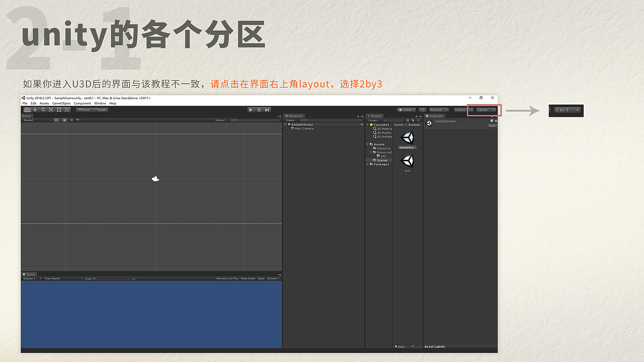Open the Layout dropdown
Viewport: 644px width, 362px height.
(486, 110)
